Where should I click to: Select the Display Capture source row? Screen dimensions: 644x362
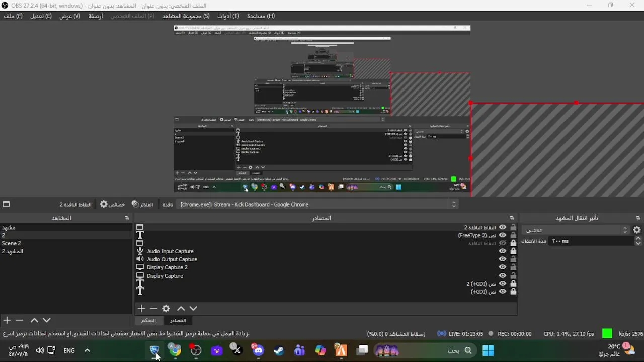click(326, 276)
